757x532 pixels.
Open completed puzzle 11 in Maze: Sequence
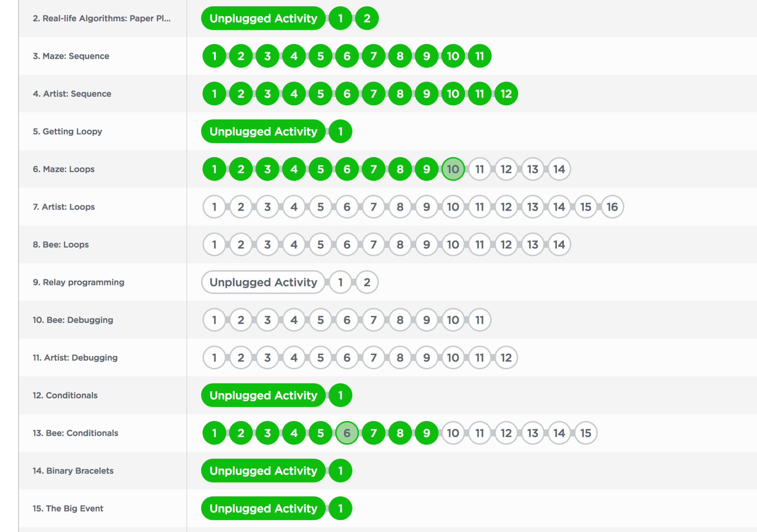coord(479,56)
